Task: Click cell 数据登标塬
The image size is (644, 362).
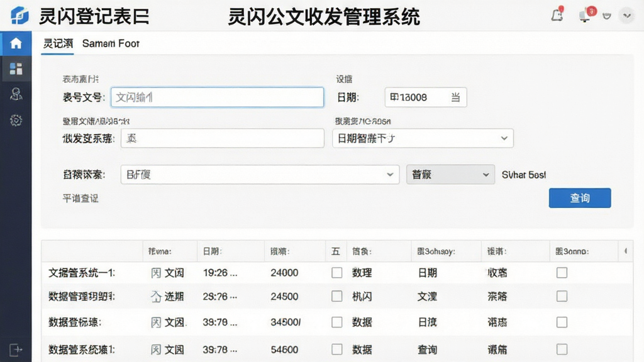Action: (x=75, y=322)
